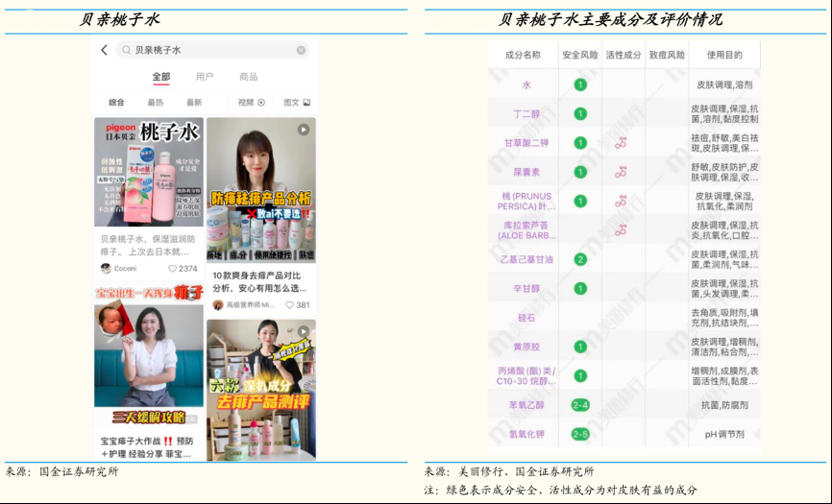The height and width of the screenshot is (504, 832).
Task: Sort results by 最新
Action: tap(194, 102)
